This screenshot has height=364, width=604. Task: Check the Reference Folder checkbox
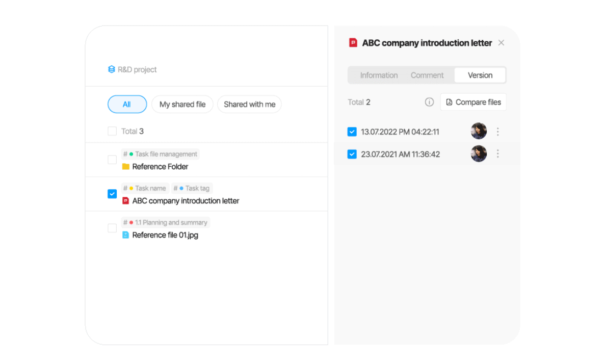click(112, 160)
